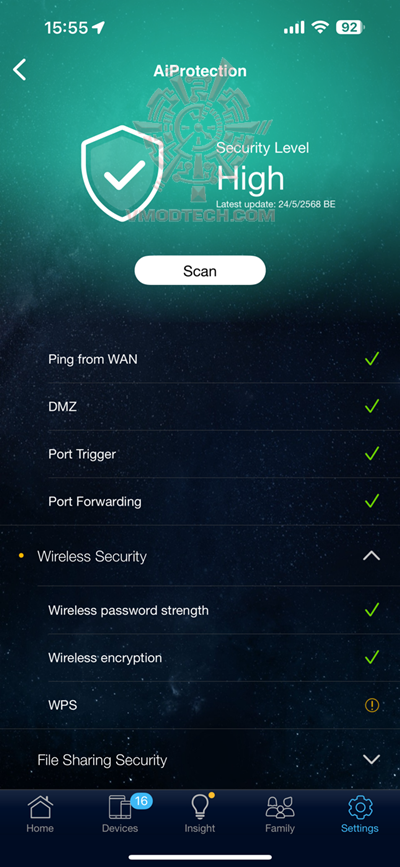Open the Devices tab with 16 badge
Image resolution: width=400 pixels, height=867 pixels.
tap(122, 814)
